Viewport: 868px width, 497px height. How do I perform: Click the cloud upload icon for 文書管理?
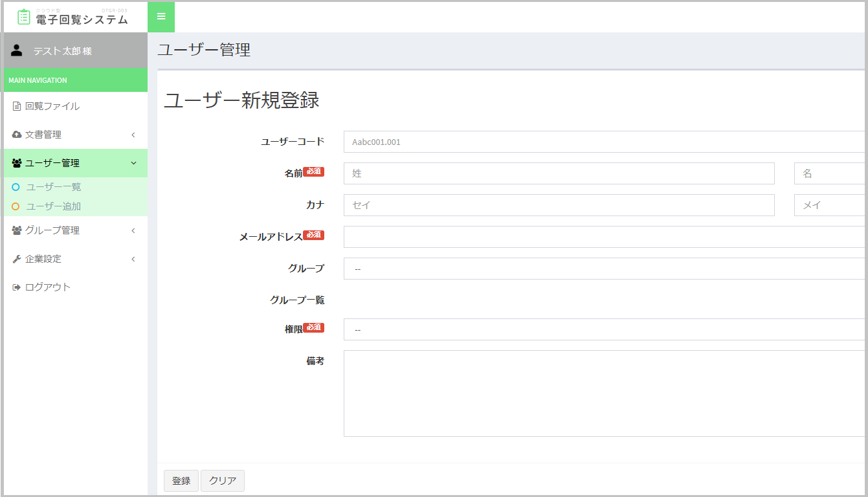pos(17,135)
